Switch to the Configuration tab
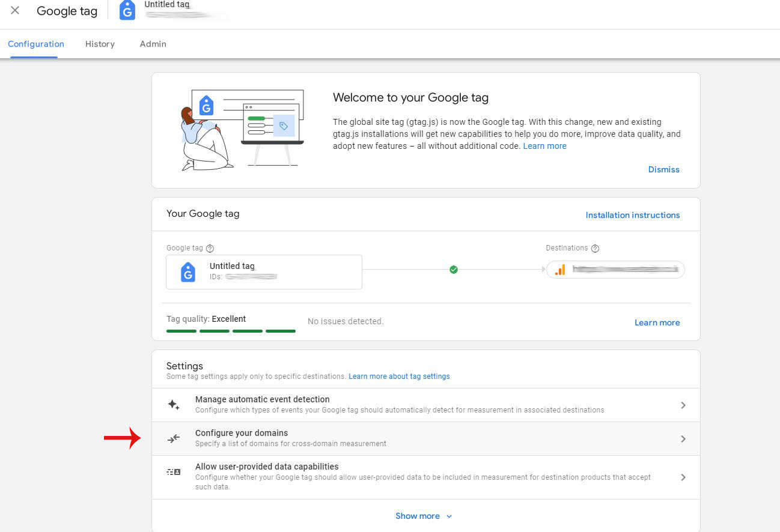The image size is (780, 532). pos(36,44)
